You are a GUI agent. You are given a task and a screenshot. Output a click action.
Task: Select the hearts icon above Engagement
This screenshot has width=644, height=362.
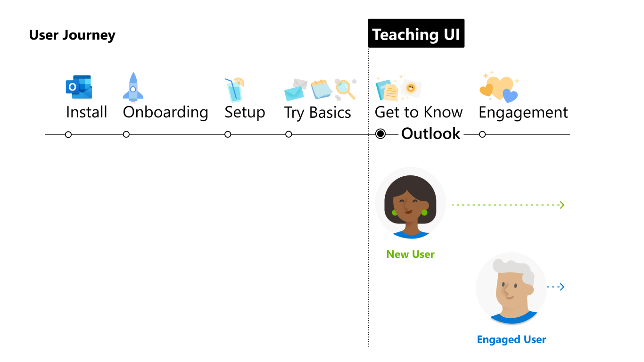click(x=499, y=87)
